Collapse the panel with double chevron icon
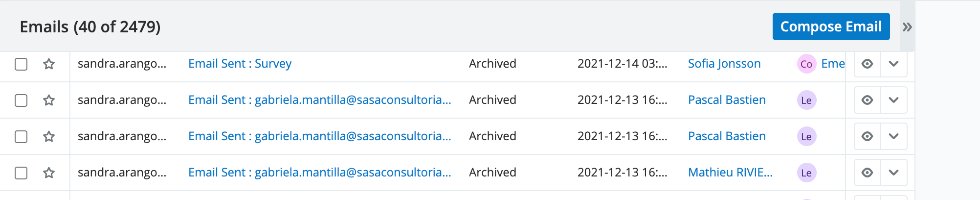980x200 pixels. pos(907,27)
